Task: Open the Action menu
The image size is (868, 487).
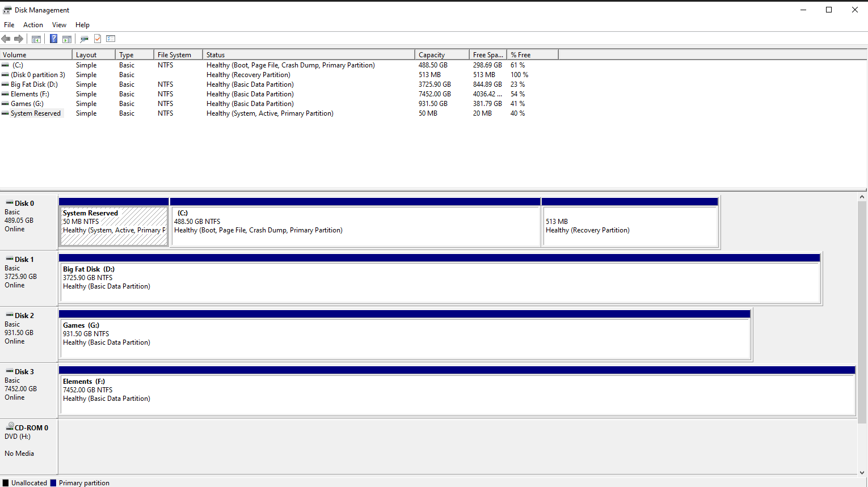Action: click(33, 25)
